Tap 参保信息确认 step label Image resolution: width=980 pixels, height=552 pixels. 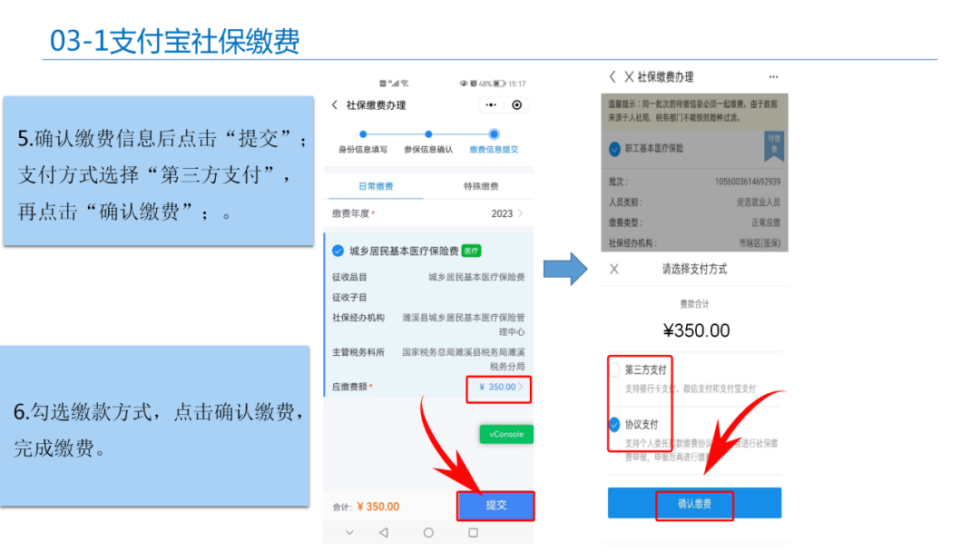pyautogui.click(x=428, y=150)
